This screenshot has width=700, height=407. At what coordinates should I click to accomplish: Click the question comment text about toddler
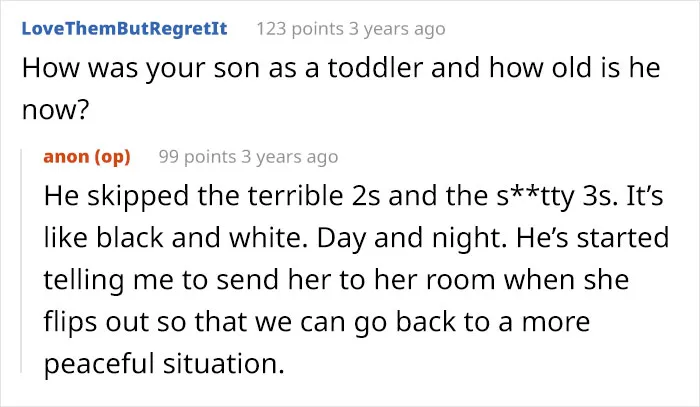(341, 88)
